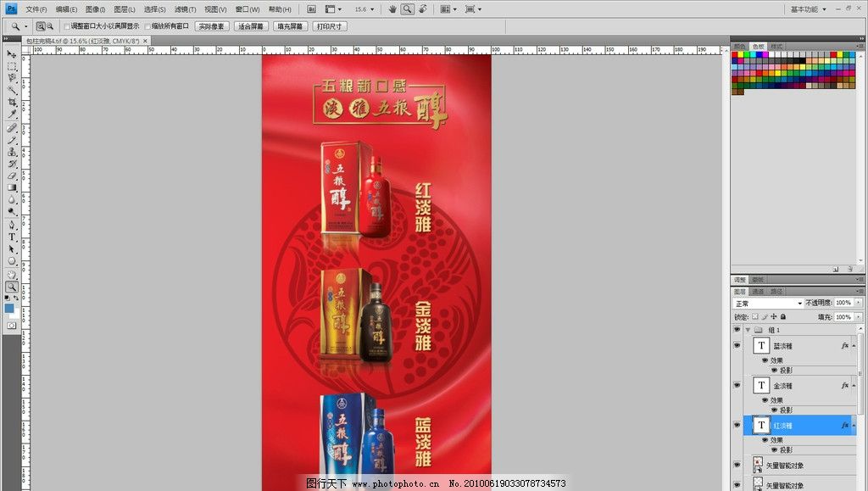Select the Path Selection tool

pyautogui.click(x=12, y=249)
